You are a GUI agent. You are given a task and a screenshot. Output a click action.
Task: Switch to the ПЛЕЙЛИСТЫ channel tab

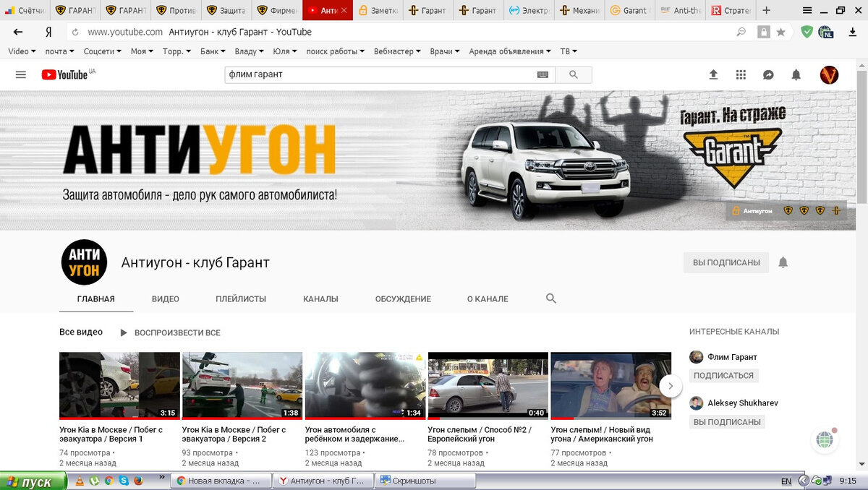pyautogui.click(x=241, y=298)
